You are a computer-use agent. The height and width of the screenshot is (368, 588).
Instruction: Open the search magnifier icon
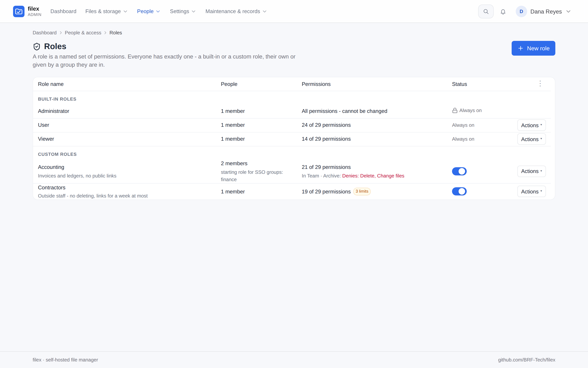[486, 11]
